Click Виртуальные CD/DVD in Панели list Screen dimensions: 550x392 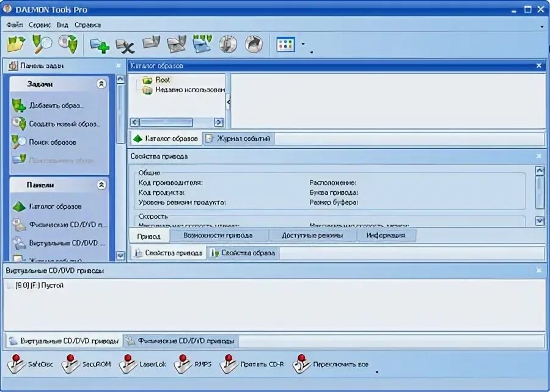(x=59, y=243)
